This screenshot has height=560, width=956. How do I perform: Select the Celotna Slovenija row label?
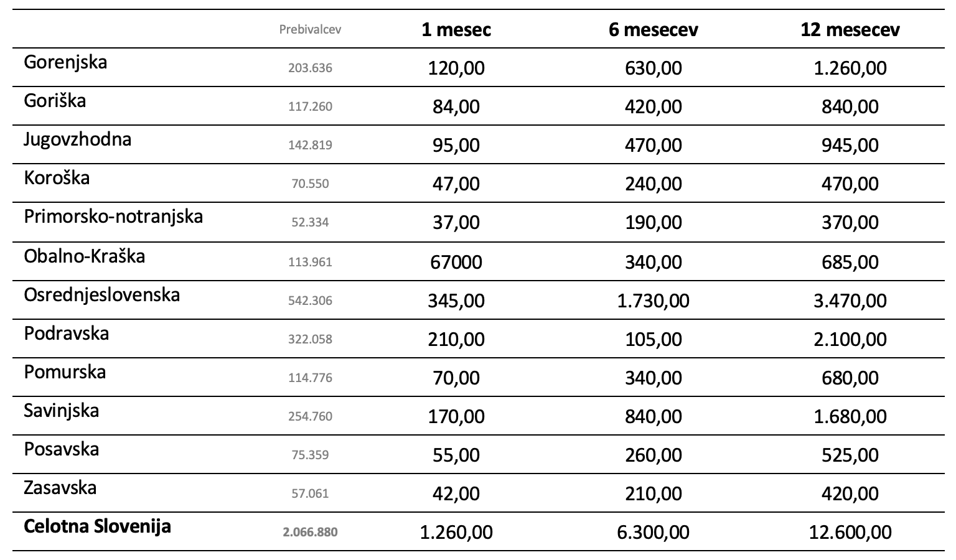click(97, 526)
